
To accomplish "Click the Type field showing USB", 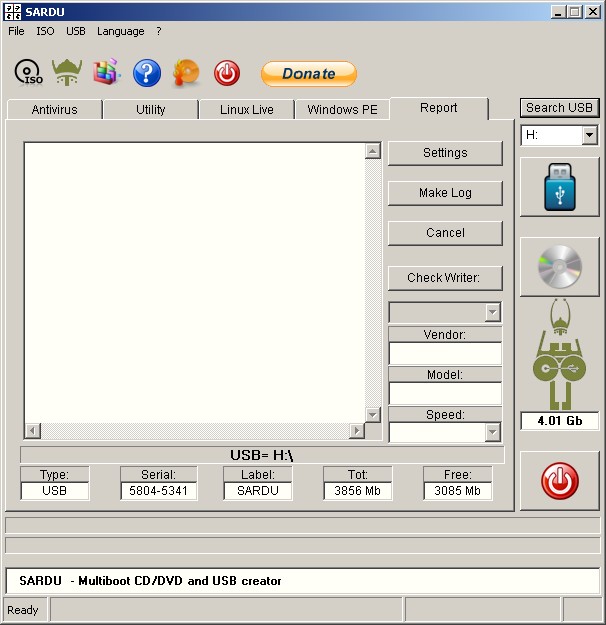I will (55, 491).
